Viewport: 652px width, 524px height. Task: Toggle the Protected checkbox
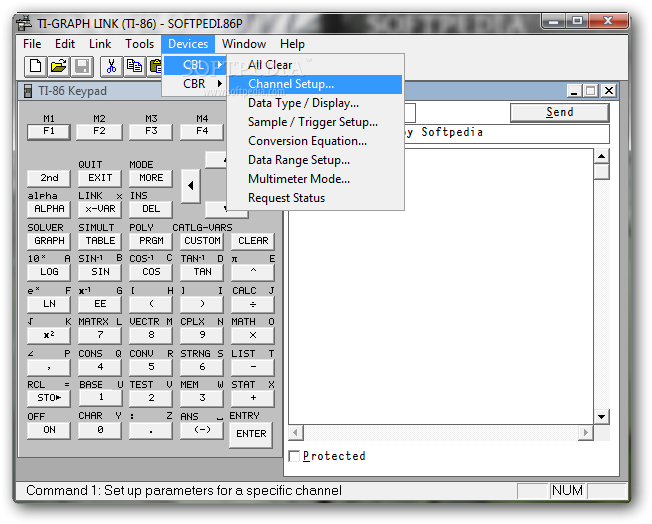pyautogui.click(x=294, y=456)
